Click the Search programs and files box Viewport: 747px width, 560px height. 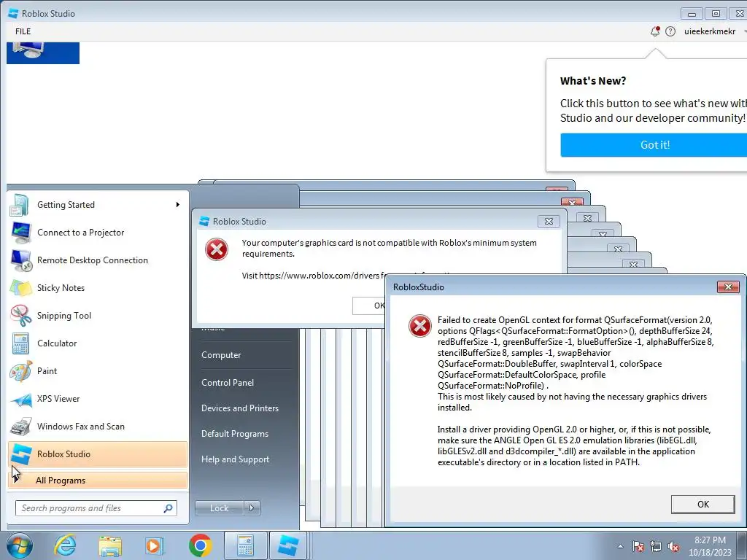(x=96, y=508)
